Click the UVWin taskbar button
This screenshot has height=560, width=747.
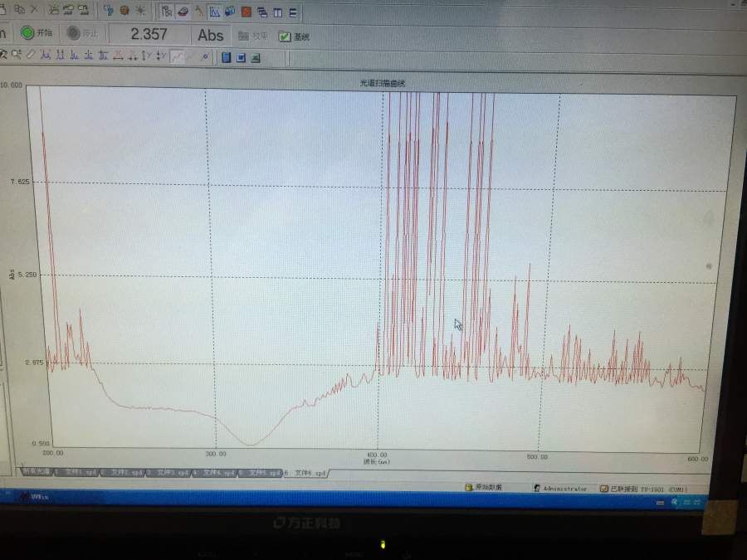point(35,497)
